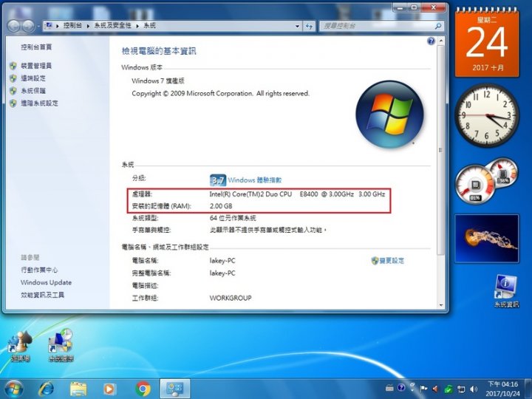Click the search magnifier icon
This screenshot has width=532, height=399.
click(x=438, y=26)
